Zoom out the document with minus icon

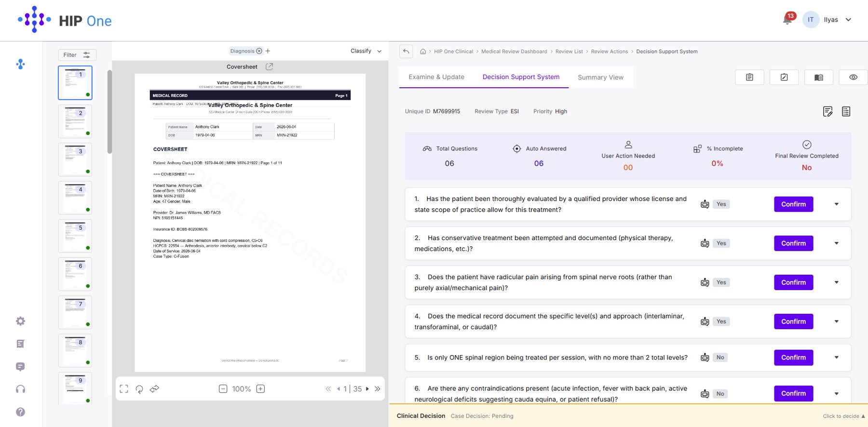tap(223, 389)
